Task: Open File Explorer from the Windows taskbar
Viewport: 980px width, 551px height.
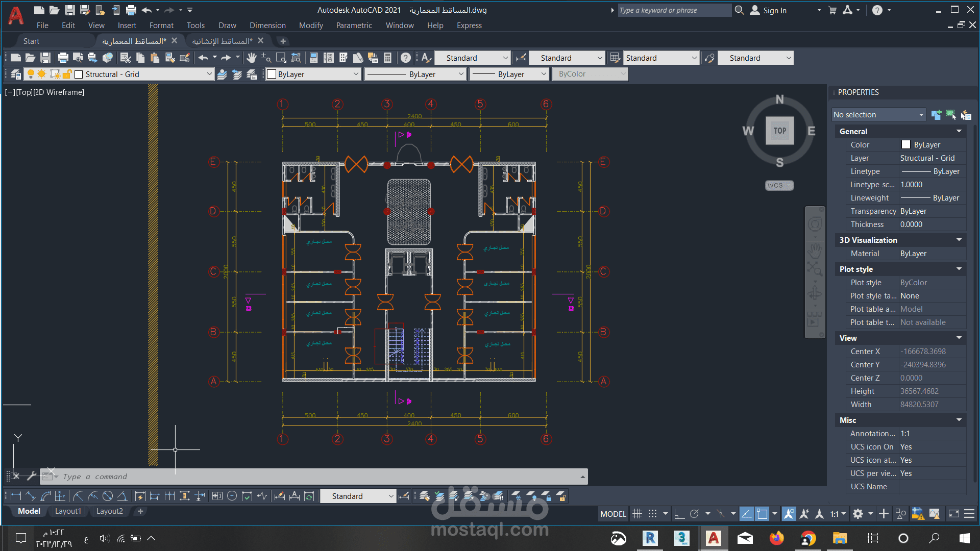Action: (x=840, y=538)
